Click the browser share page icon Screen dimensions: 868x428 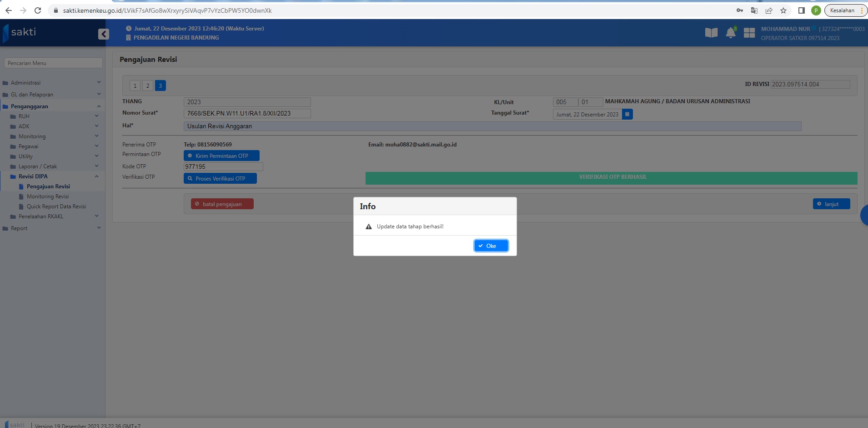[769, 10]
